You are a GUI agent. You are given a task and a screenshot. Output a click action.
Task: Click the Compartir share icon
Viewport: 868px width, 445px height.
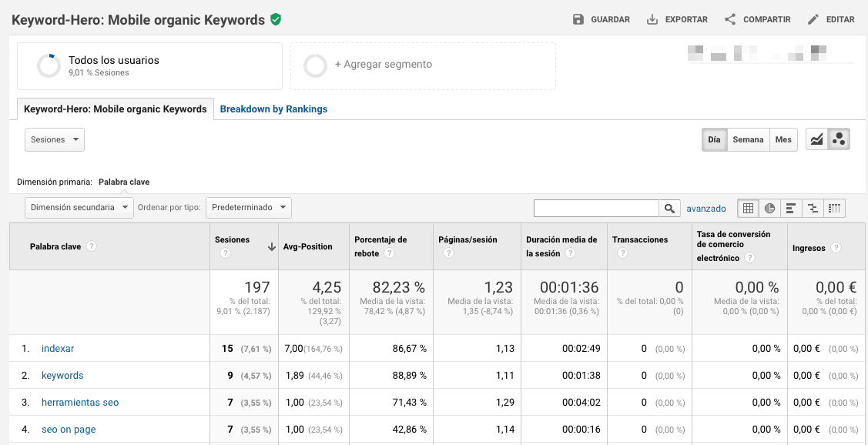(730, 19)
